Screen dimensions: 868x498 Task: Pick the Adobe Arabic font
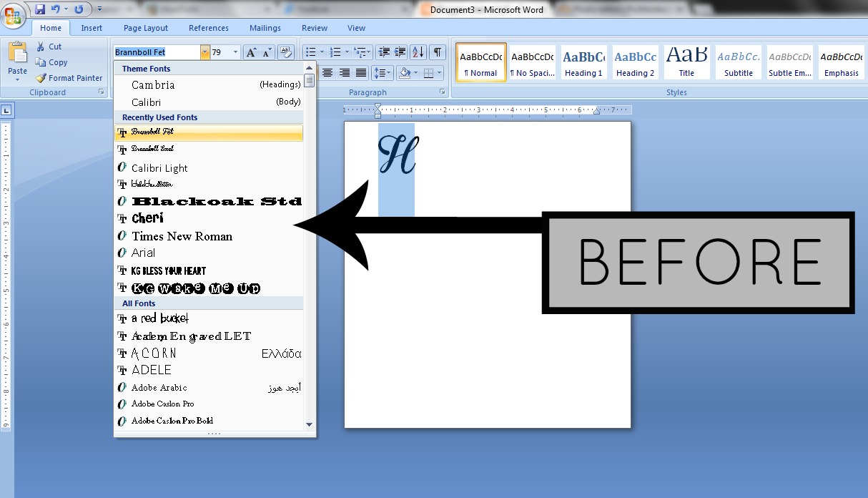click(209, 387)
